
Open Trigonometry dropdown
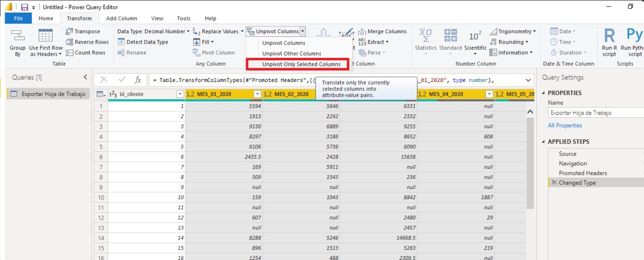point(513,31)
